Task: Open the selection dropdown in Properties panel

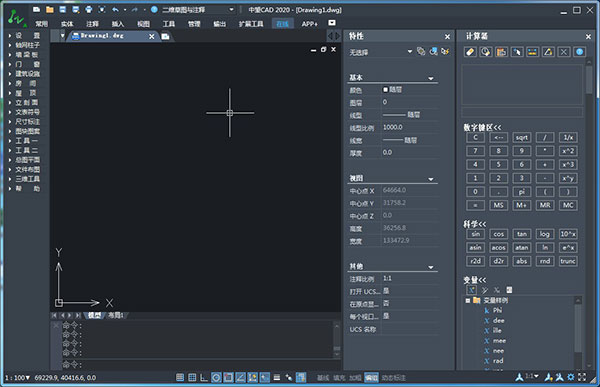Action: point(410,51)
